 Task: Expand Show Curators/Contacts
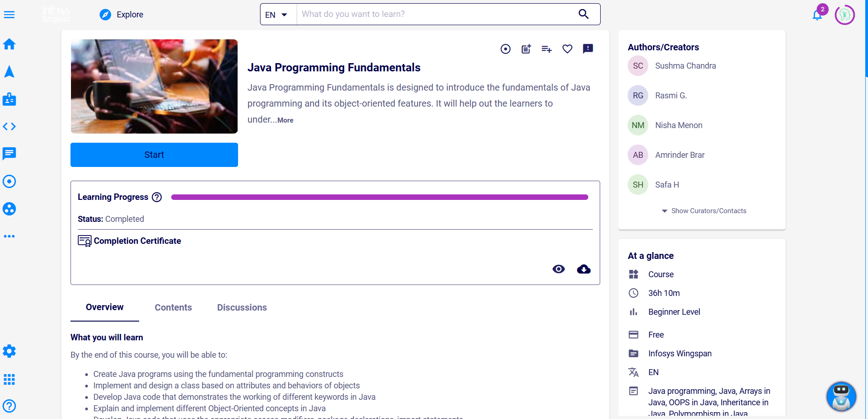click(x=704, y=211)
